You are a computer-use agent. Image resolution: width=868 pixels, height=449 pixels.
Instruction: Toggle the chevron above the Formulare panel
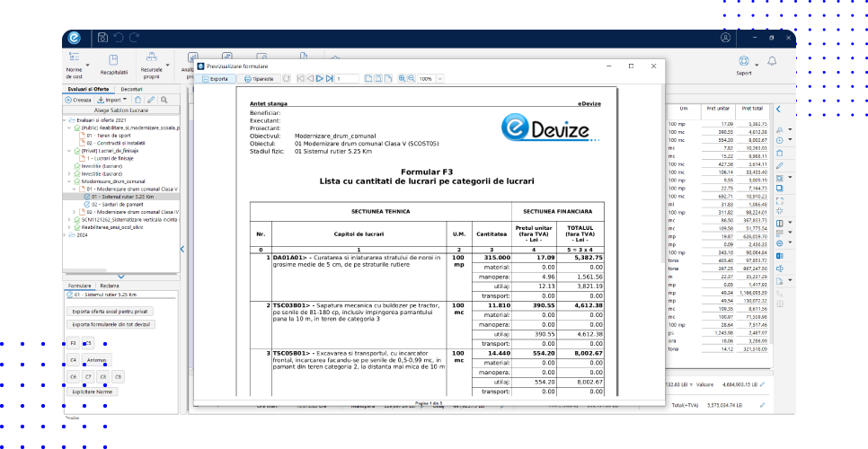coord(121,277)
